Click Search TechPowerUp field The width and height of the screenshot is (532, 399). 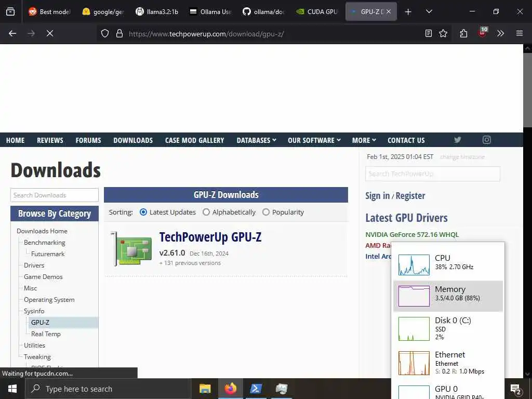click(x=433, y=174)
